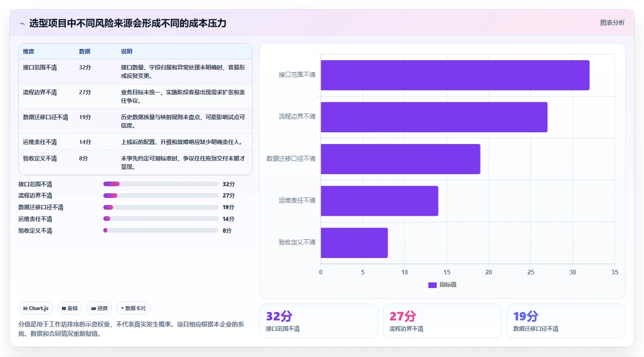644x357 pixels.
Task: Click the page title 选型项目中不同风险来源
Action: pos(128,23)
